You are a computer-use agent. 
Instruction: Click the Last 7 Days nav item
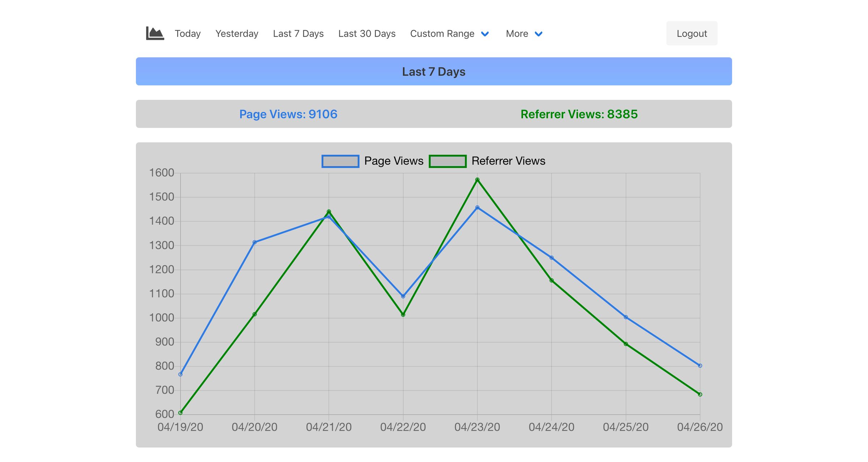click(x=298, y=33)
